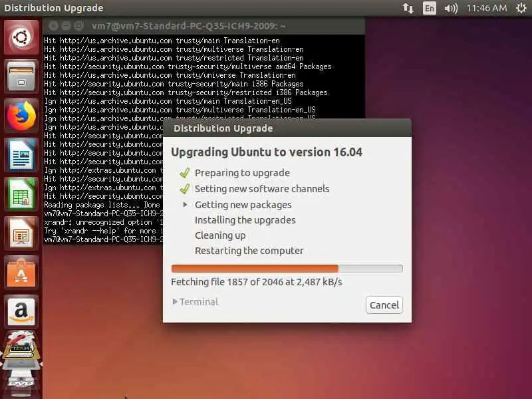Screen dimensions: 532x399
Task: Open the En keyboard layout indicator
Action: [x=429, y=8]
